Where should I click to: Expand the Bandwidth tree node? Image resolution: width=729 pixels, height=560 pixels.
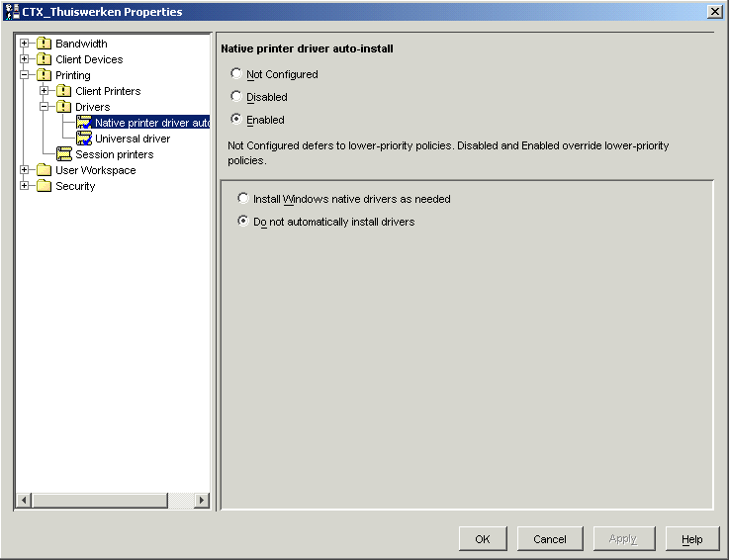25,44
